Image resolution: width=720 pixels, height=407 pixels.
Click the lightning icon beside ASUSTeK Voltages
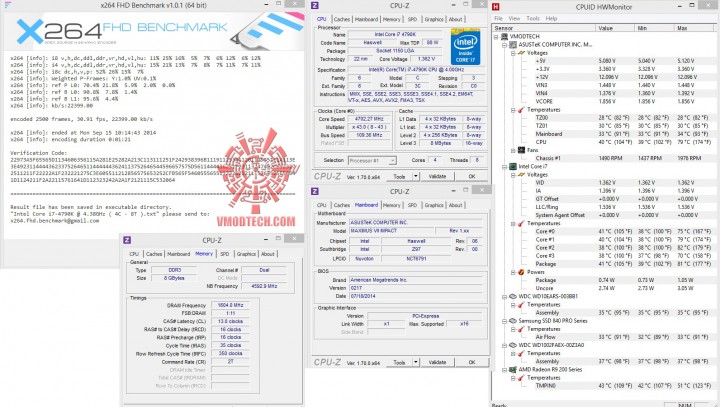pyautogui.click(x=521, y=53)
